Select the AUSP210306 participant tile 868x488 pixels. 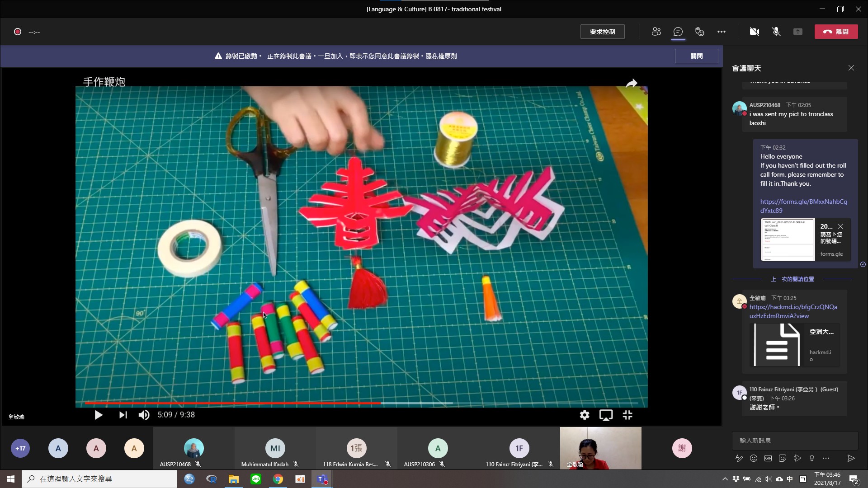click(x=438, y=448)
